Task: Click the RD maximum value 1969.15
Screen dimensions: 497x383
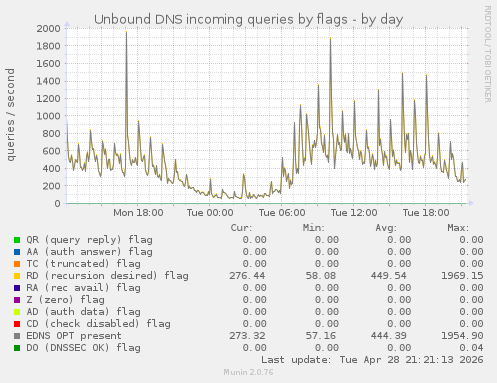Action: (x=462, y=276)
